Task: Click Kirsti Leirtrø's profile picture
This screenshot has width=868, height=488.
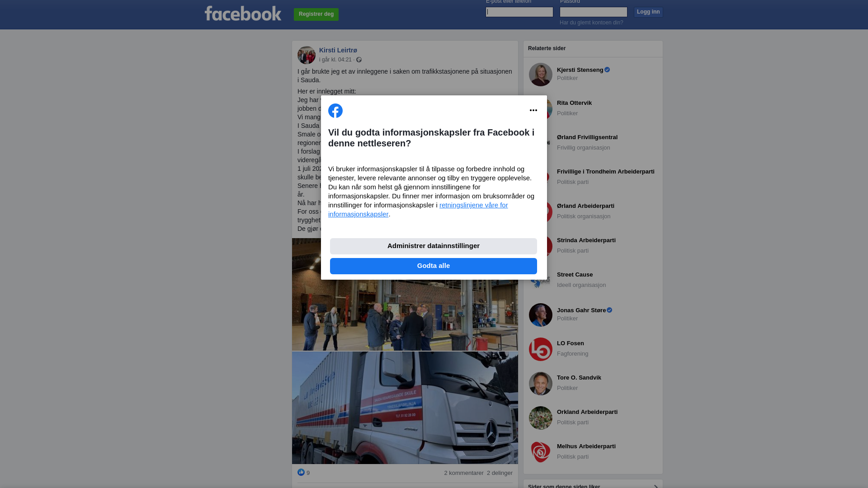Action: [307, 55]
